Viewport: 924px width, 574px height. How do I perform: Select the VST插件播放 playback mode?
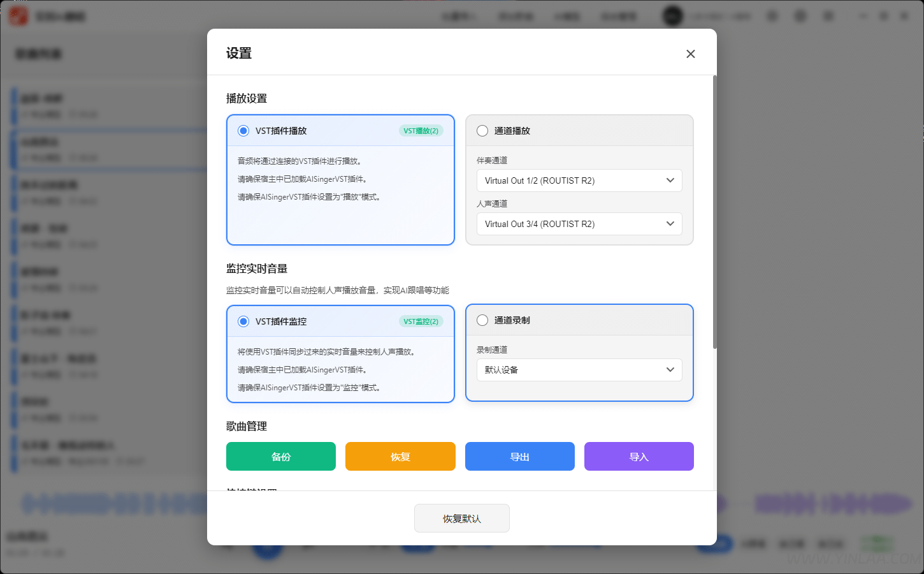(x=243, y=130)
